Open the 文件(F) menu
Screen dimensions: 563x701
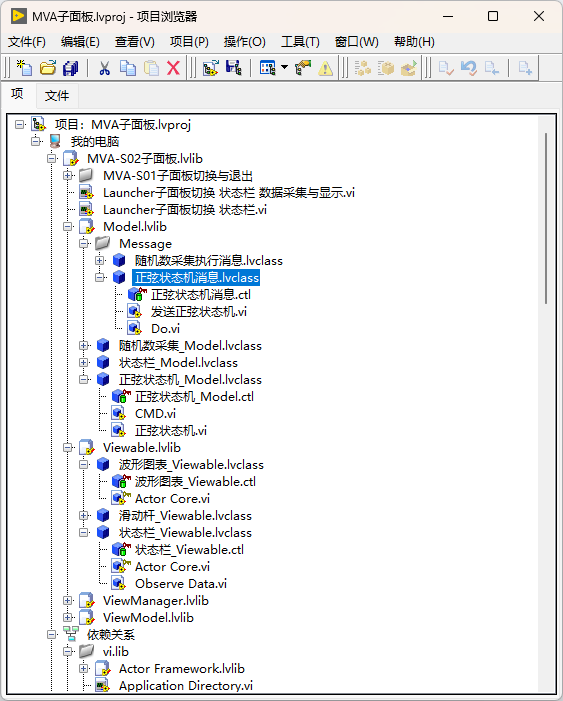tap(27, 42)
